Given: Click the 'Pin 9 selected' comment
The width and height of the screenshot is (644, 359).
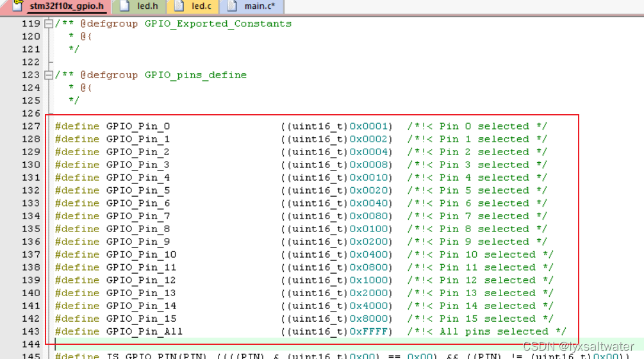Looking at the screenshot, I should coord(477,242).
